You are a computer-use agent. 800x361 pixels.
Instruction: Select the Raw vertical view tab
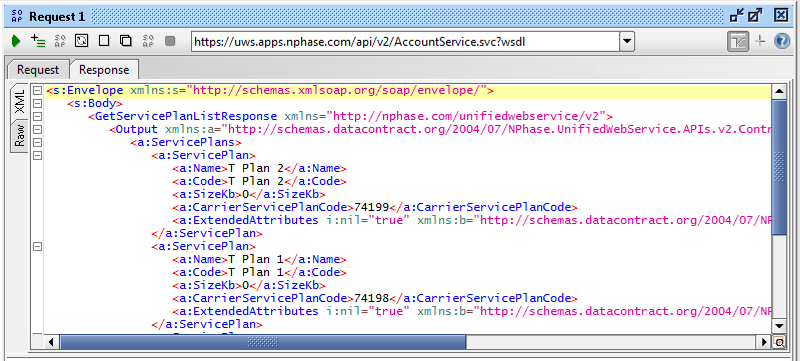point(19,136)
